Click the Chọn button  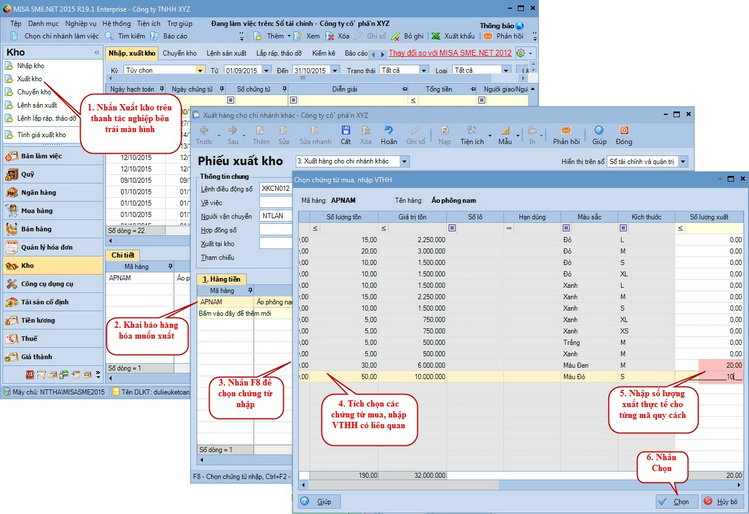(x=675, y=502)
